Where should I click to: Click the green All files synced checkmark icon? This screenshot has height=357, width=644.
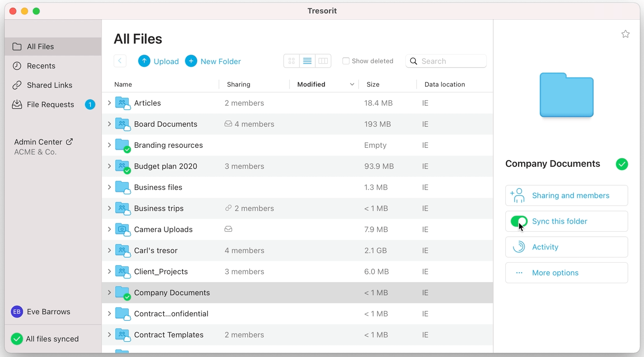[x=17, y=339]
